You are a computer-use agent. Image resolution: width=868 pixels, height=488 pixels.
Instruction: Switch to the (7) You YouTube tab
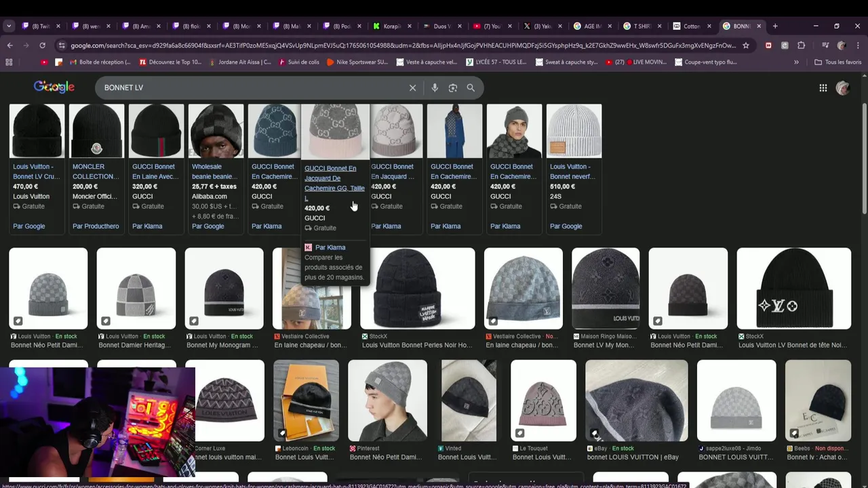[x=491, y=26]
